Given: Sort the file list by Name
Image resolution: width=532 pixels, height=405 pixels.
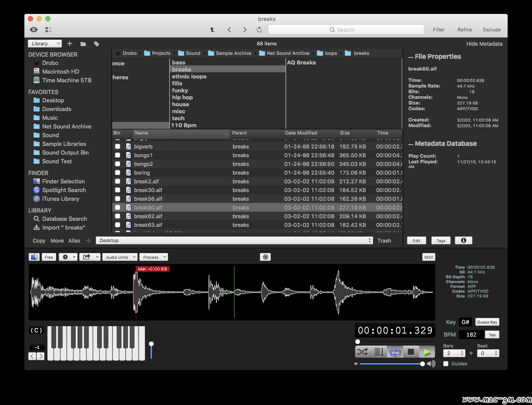Looking at the screenshot, I should click(x=181, y=133).
